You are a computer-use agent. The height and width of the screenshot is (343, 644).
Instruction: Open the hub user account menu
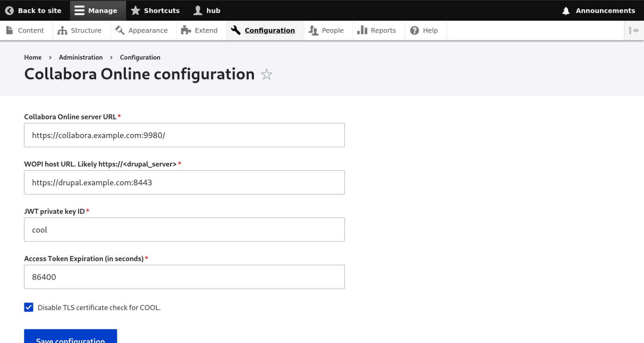(207, 11)
